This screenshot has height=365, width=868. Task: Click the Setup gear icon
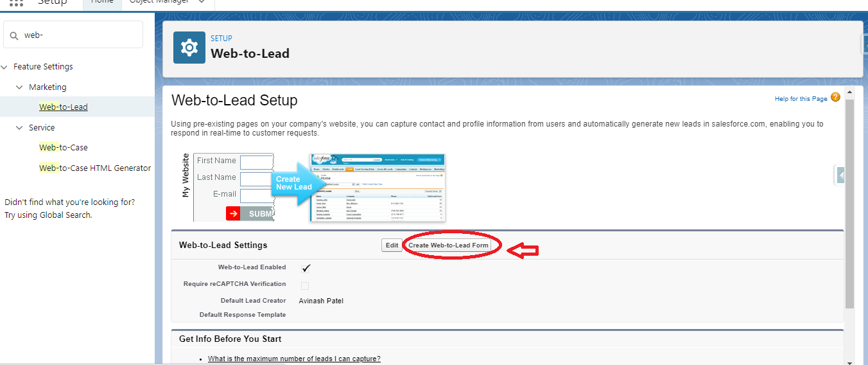click(x=189, y=48)
